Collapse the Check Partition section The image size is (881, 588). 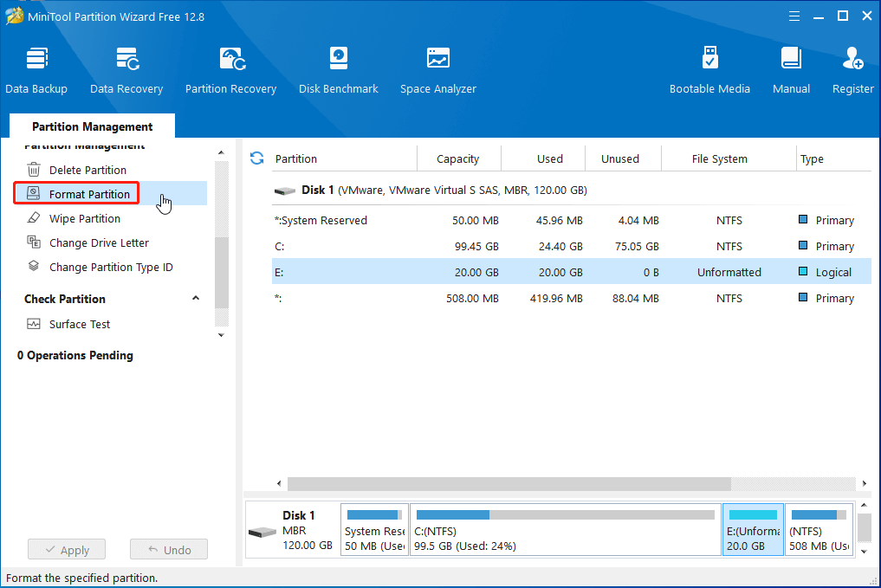(x=196, y=299)
